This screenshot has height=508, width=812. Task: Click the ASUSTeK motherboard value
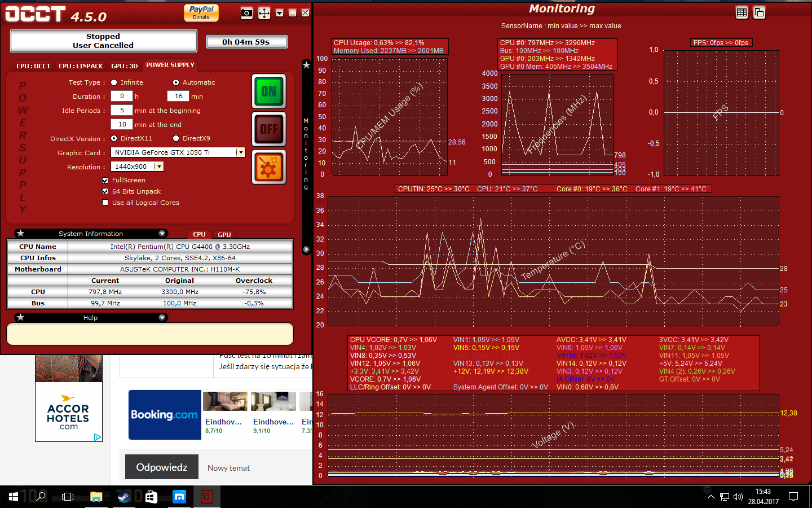(180, 269)
